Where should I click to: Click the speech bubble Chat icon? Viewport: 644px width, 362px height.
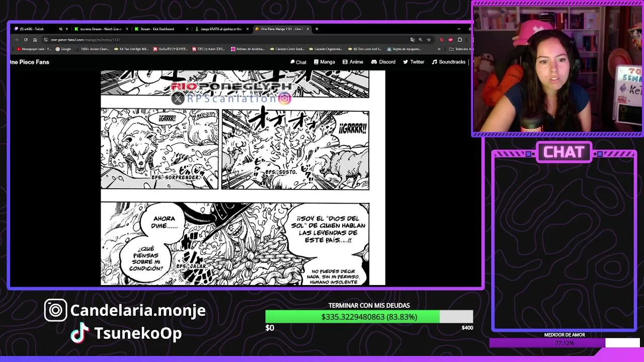(x=292, y=62)
